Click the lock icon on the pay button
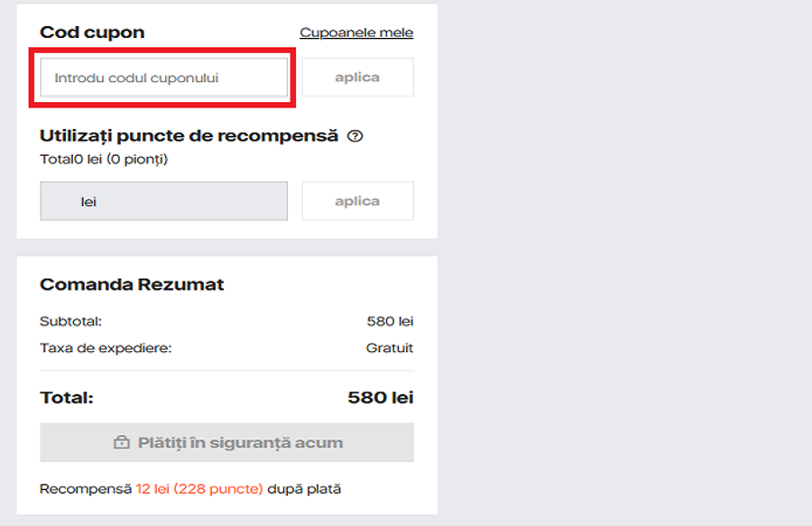Viewport: 812px width, 526px height. tap(121, 443)
